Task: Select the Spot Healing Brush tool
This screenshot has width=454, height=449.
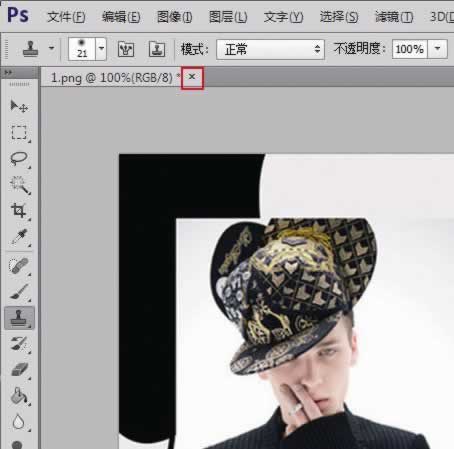Action: click(x=19, y=266)
